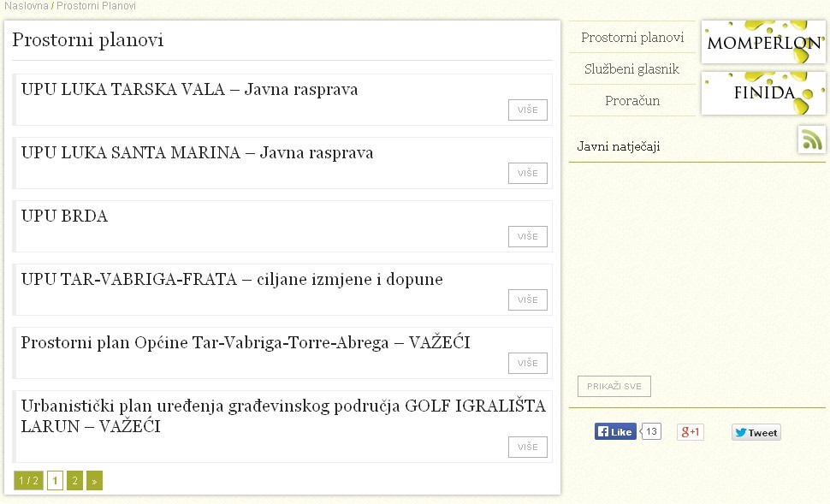
Task: Open the Prostorni planovi sidebar menu item
Action: coord(632,38)
